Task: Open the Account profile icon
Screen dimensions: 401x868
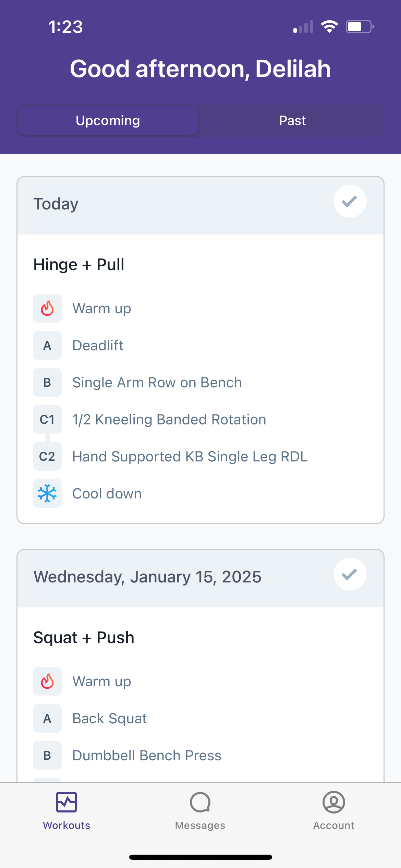Action: (x=333, y=802)
